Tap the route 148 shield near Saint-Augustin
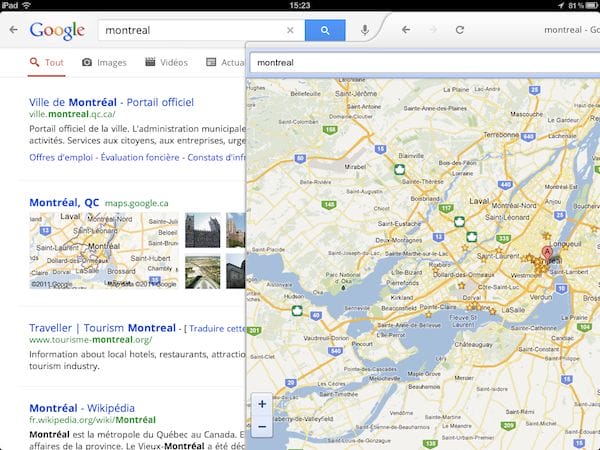 point(329,205)
